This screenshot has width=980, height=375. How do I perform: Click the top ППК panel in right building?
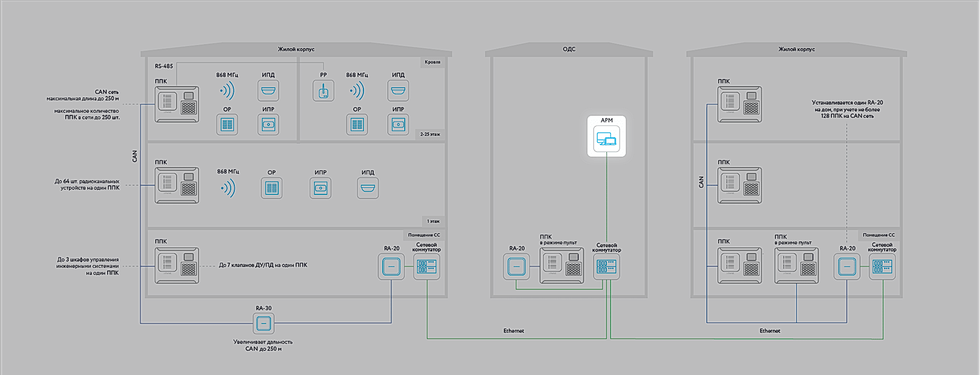[x=740, y=104]
